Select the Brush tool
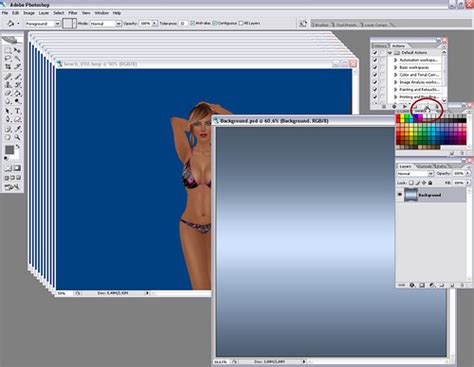The width and height of the screenshot is (474, 367). [17, 76]
